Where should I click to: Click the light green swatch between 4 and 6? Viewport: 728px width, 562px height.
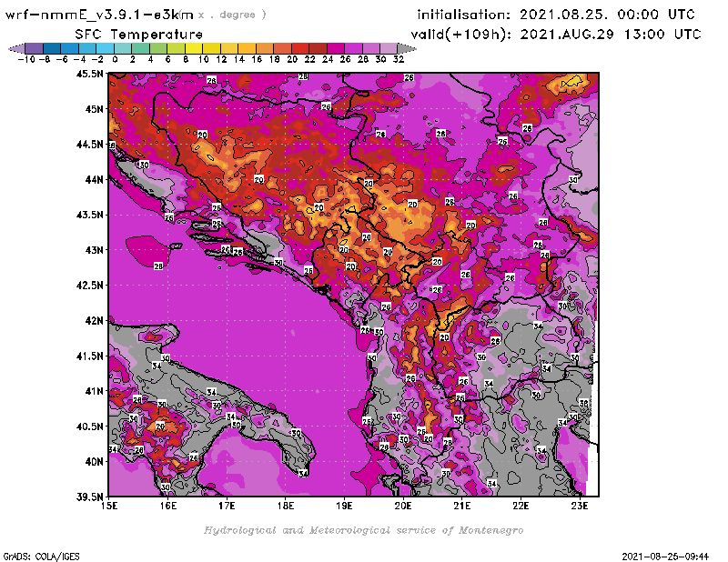(x=157, y=48)
